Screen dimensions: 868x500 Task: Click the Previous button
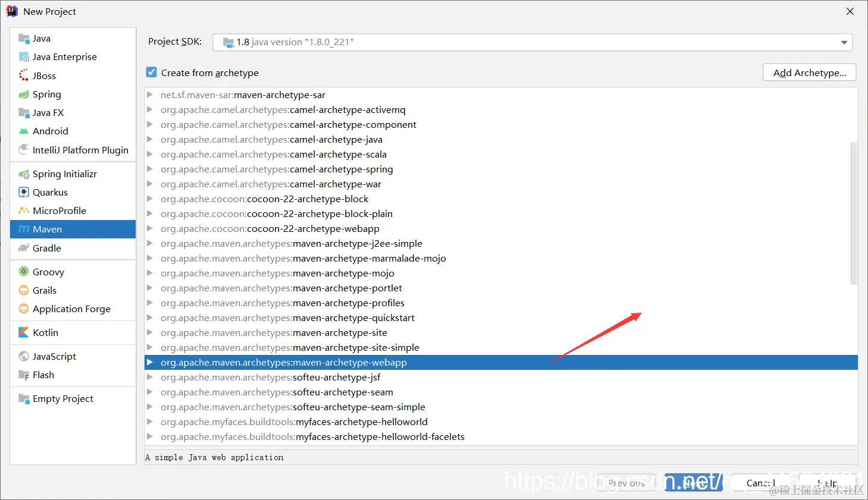[x=627, y=483]
